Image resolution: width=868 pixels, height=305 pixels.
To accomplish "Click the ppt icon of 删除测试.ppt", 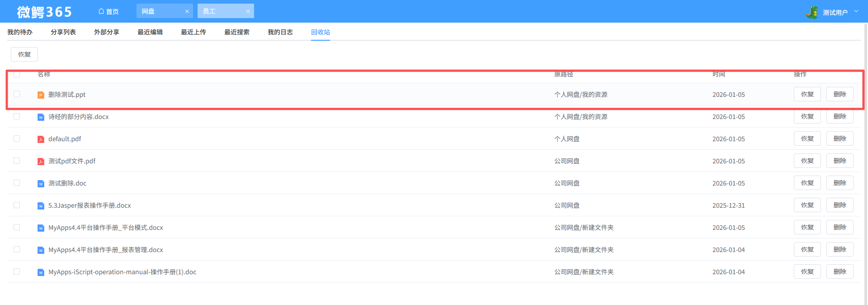I will [41, 95].
